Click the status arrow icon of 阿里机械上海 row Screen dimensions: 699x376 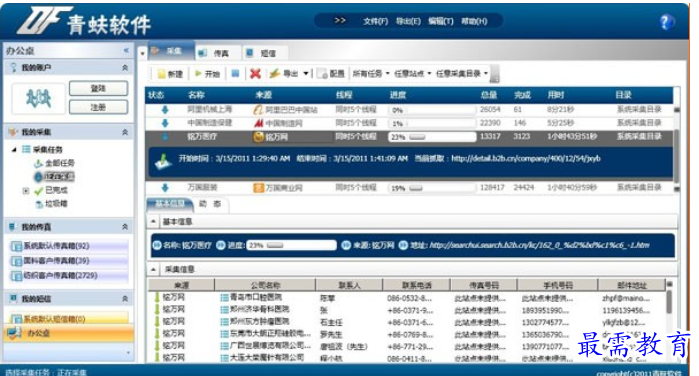(165, 110)
